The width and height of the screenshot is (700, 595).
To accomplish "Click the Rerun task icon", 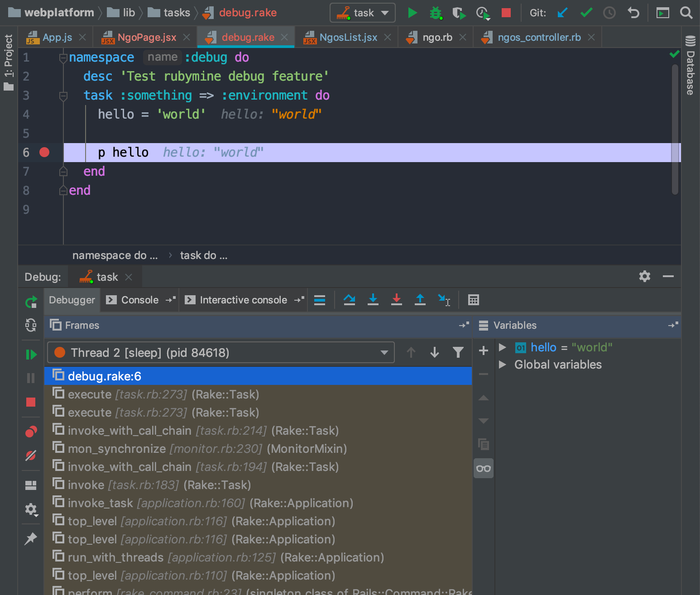I will click(31, 302).
